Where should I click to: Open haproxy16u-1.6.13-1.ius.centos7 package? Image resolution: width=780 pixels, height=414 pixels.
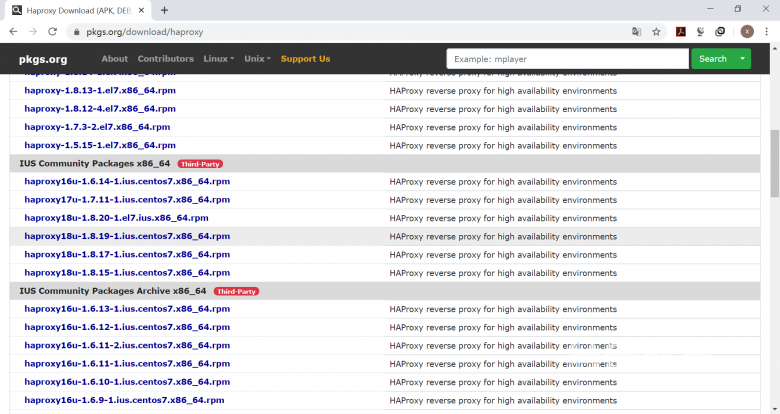pyautogui.click(x=127, y=309)
